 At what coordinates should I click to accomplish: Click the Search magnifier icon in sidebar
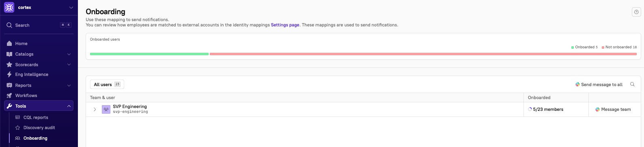pyautogui.click(x=9, y=25)
